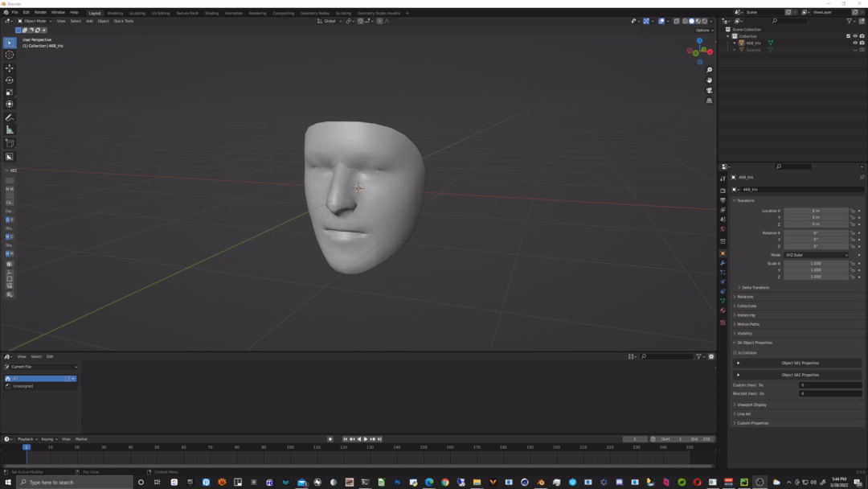Open the Object Data mesh properties tab
Viewport: 868px width, 489px height.
pyautogui.click(x=723, y=301)
